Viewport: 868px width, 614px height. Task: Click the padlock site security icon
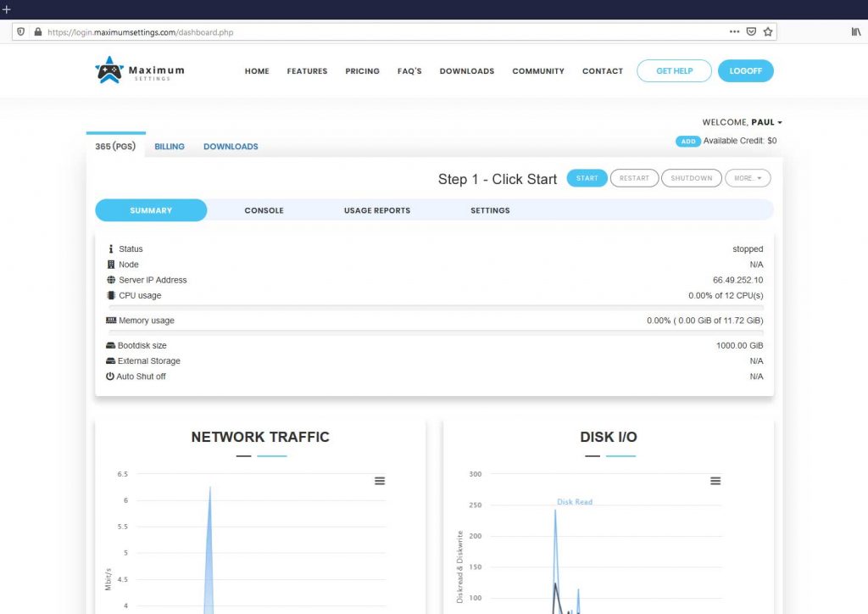click(x=37, y=31)
